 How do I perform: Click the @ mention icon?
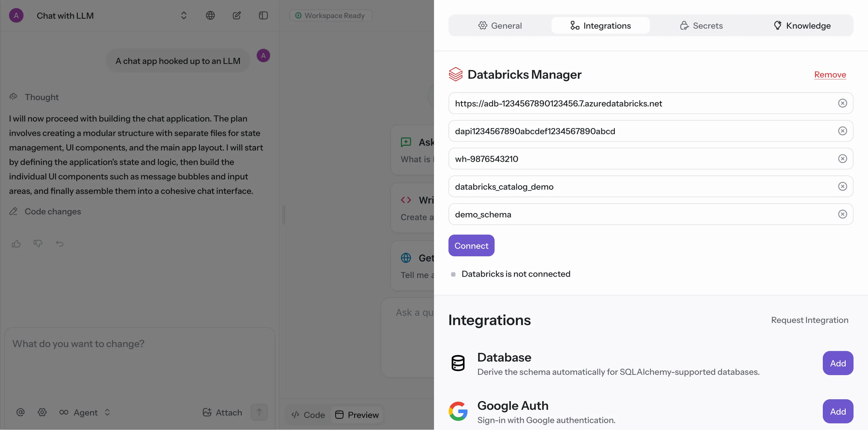20,412
